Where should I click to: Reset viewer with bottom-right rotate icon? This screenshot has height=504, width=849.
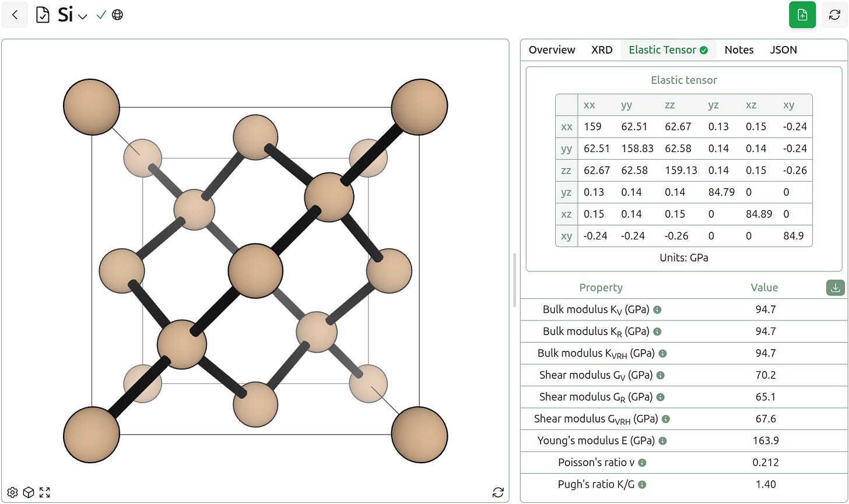[498, 492]
